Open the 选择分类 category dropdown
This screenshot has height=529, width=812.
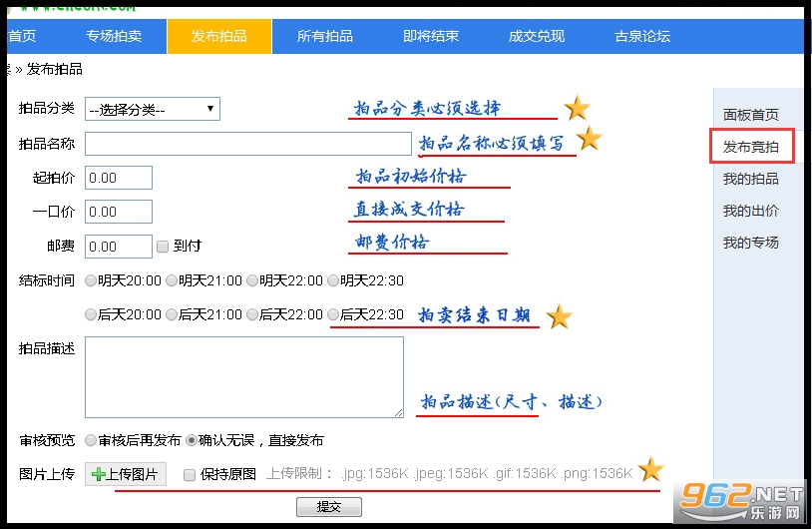click(x=153, y=109)
